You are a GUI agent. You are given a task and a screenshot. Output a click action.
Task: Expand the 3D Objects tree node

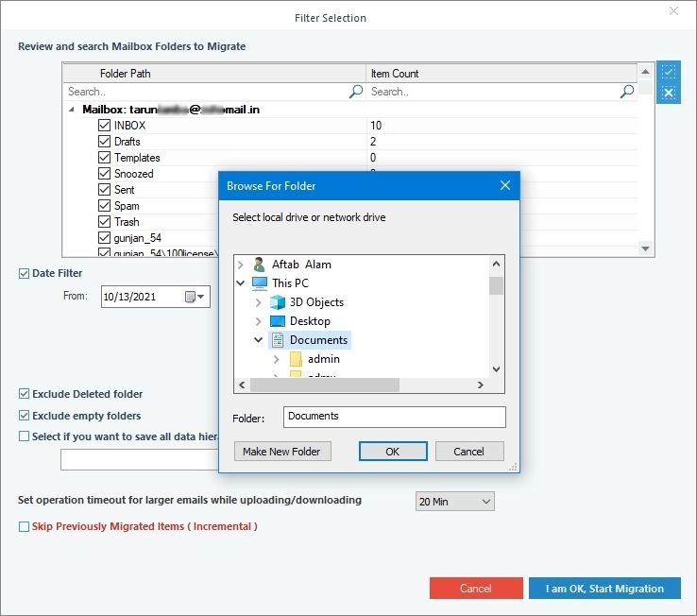[x=258, y=302]
